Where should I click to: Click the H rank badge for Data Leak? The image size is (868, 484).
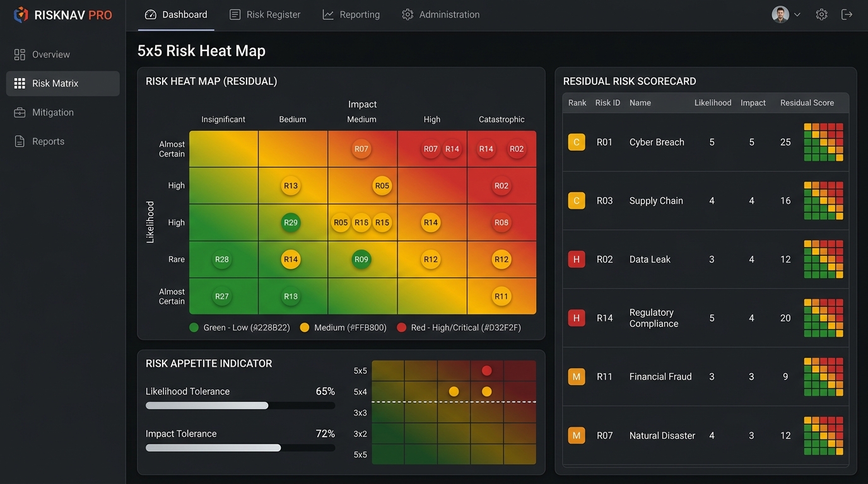[x=577, y=260]
